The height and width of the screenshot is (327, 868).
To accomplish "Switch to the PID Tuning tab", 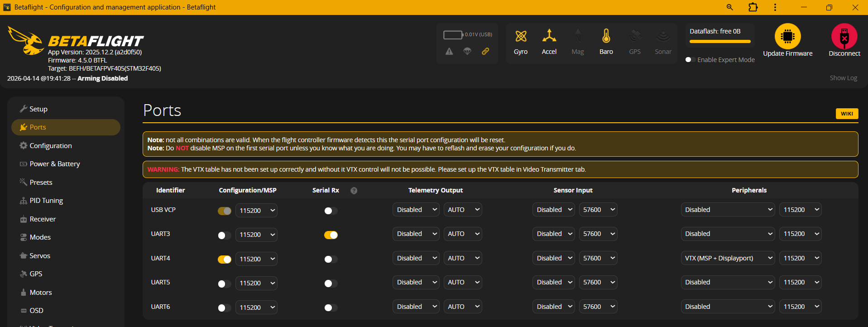I will click(46, 201).
